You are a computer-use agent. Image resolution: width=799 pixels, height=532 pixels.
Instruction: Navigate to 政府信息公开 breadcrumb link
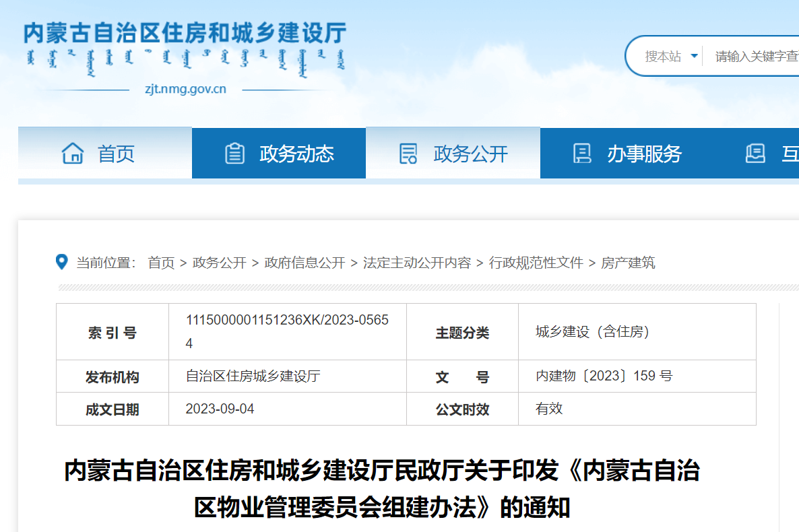point(305,263)
